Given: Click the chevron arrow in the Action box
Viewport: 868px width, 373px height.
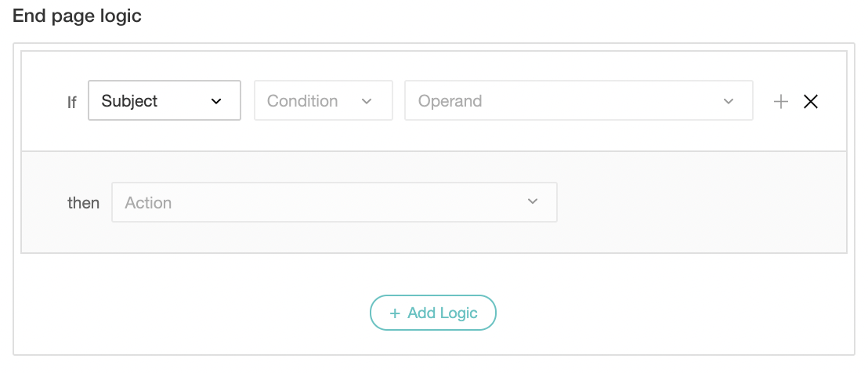Looking at the screenshot, I should [533, 202].
